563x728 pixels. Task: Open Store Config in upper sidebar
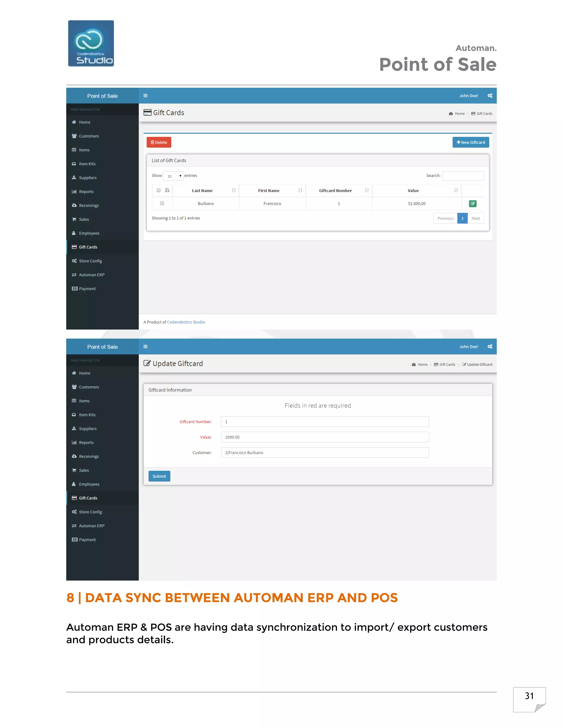click(102, 261)
